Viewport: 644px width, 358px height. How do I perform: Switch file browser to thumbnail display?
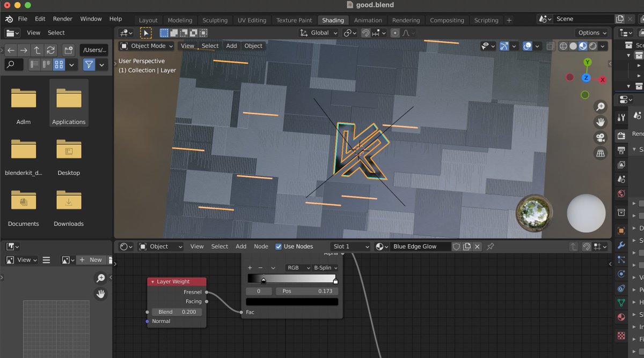[x=59, y=65]
